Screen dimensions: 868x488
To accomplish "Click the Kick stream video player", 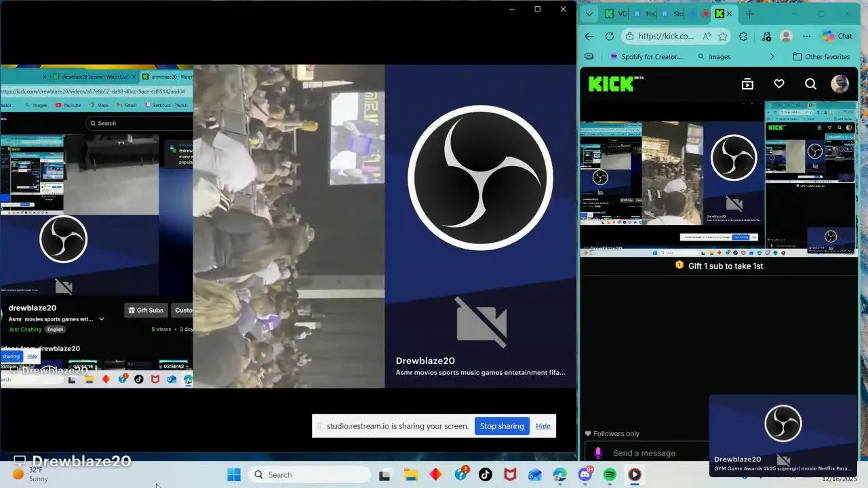I will (719, 179).
